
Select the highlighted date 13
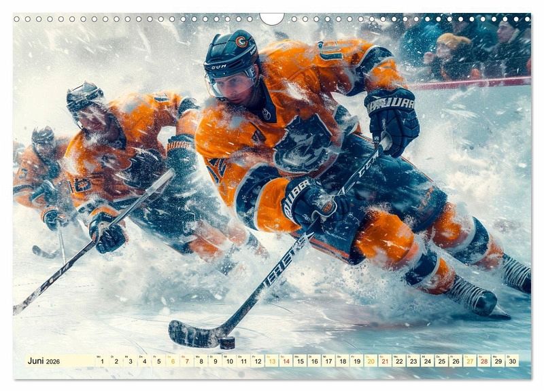(272, 361)
